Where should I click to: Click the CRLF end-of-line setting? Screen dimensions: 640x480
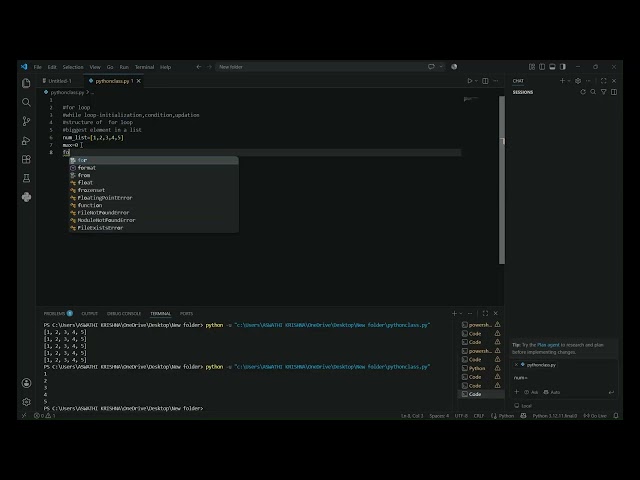pyautogui.click(x=478, y=416)
